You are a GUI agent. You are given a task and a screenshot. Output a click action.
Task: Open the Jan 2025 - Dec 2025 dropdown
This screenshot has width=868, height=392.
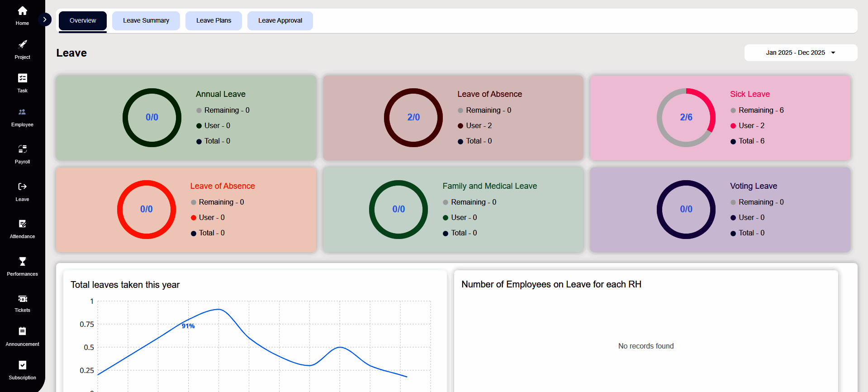(801, 53)
